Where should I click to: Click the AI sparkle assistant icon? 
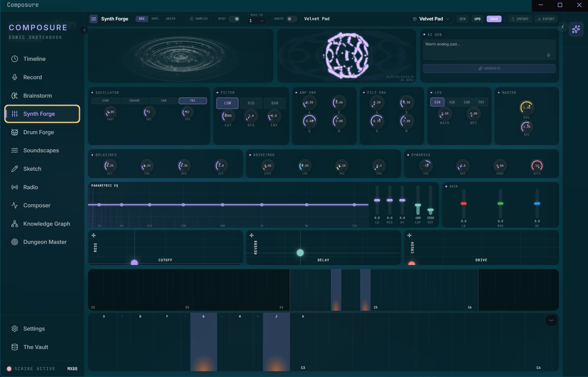click(x=576, y=29)
